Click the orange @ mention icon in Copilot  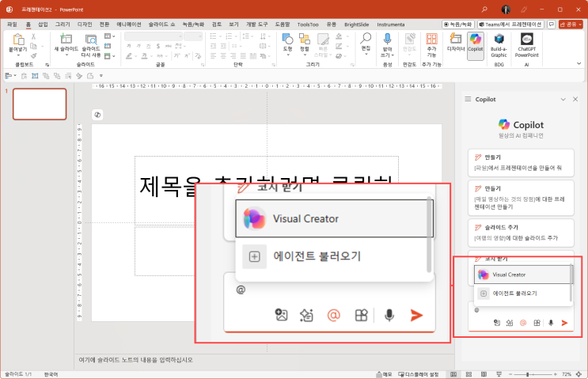[x=523, y=323]
